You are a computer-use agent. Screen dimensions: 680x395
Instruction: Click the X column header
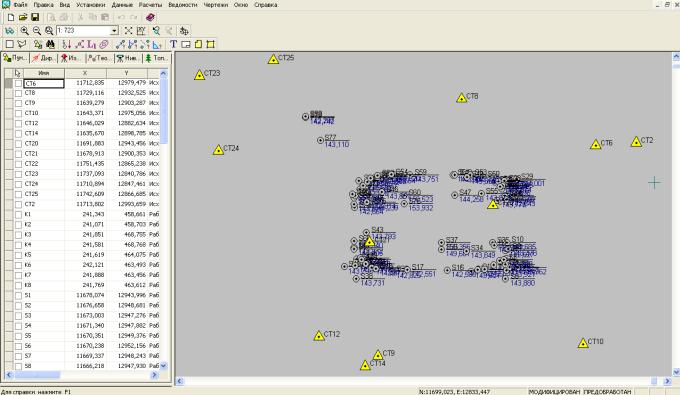(x=85, y=73)
